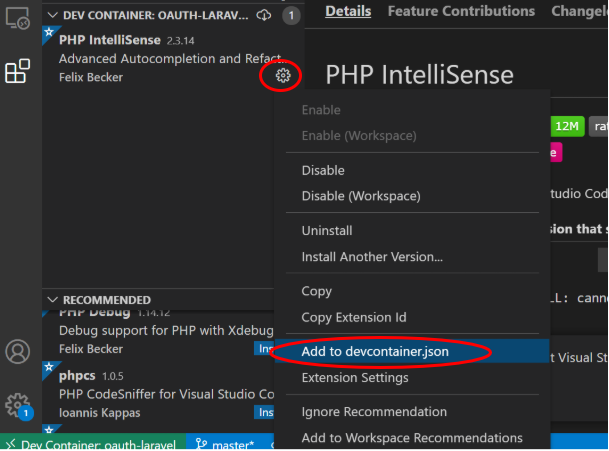Click the PHP IntelliSense manage gear icon
Viewport: 609px width, 451px height.
pos(283,75)
